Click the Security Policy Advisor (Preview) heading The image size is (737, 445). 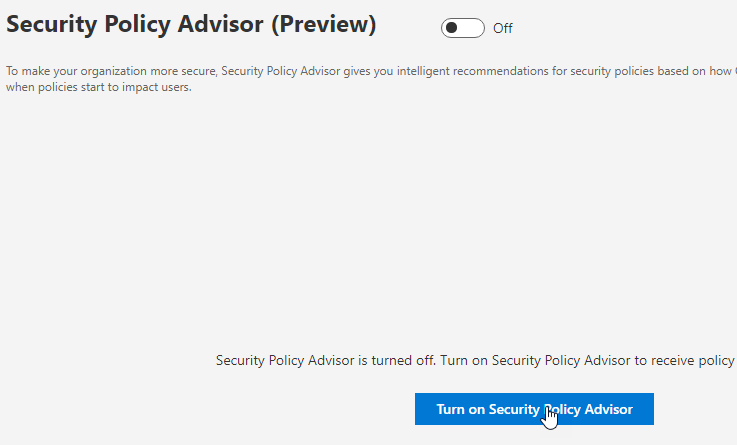191,26
